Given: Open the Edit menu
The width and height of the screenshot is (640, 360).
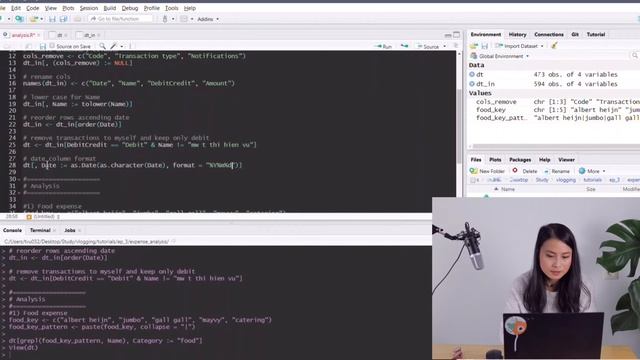Looking at the screenshot, I should [x=16, y=8].
